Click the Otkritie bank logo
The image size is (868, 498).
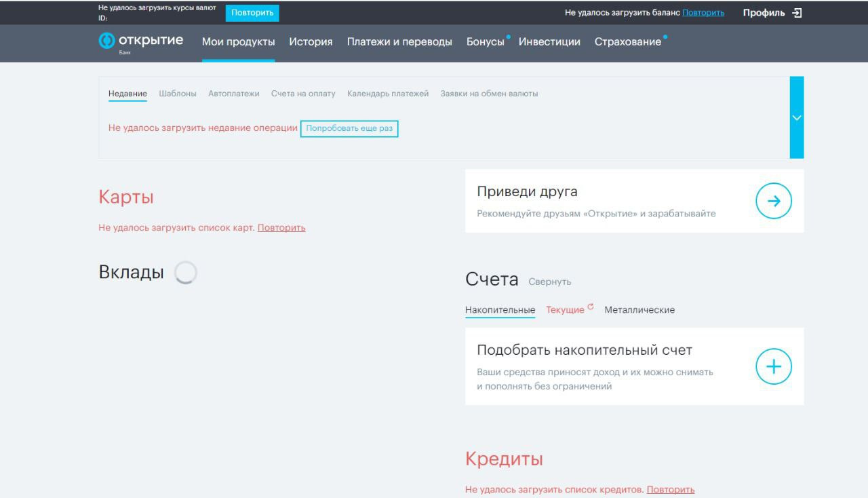pos(141,42)
